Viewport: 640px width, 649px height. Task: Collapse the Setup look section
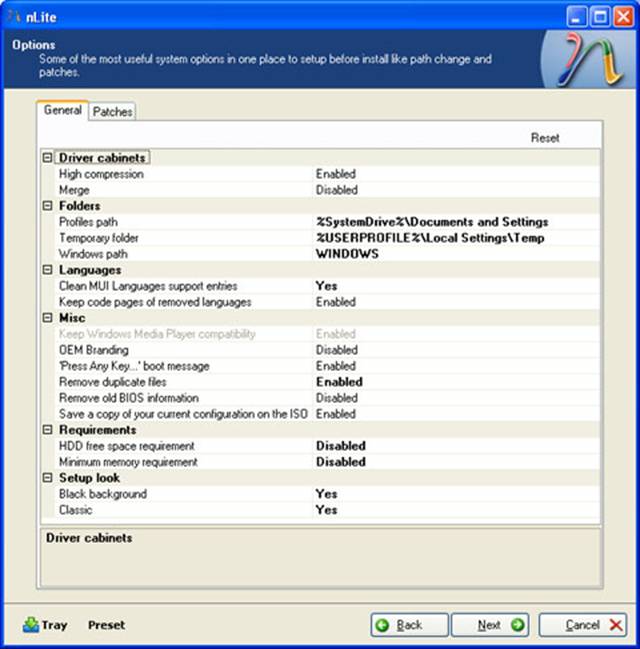pos(47,478)
